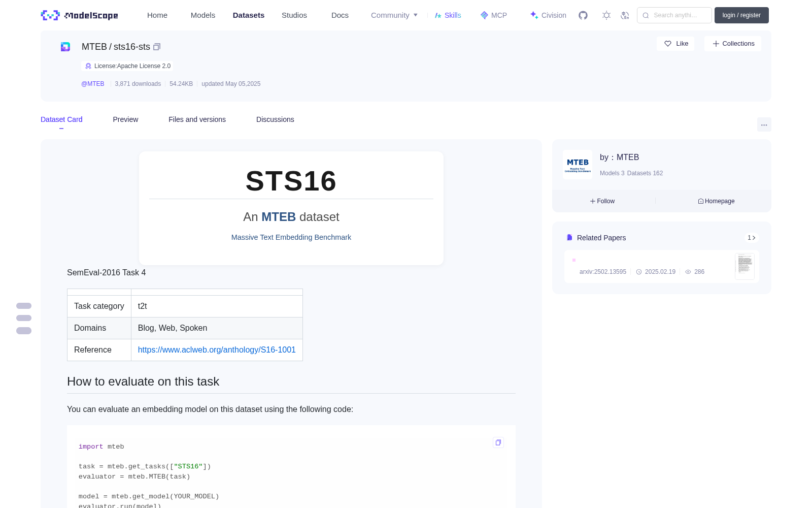Viewport: 812px width, 508px height.
Task: Click the MTEB organization logo thumbnail
Action: pos(578,165)
